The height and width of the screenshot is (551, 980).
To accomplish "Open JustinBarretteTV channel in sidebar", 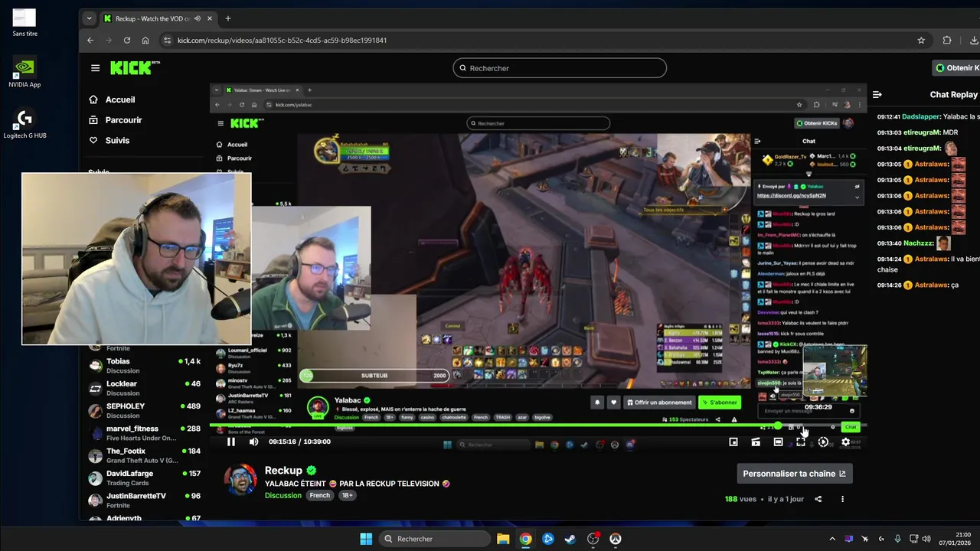I will (x=144, y=500).
